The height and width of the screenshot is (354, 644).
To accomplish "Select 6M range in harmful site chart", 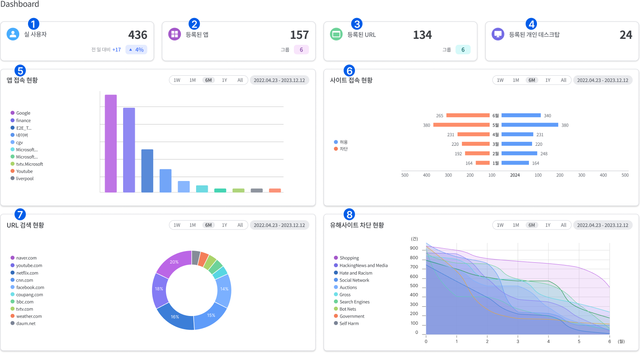I will pos(532,225).
